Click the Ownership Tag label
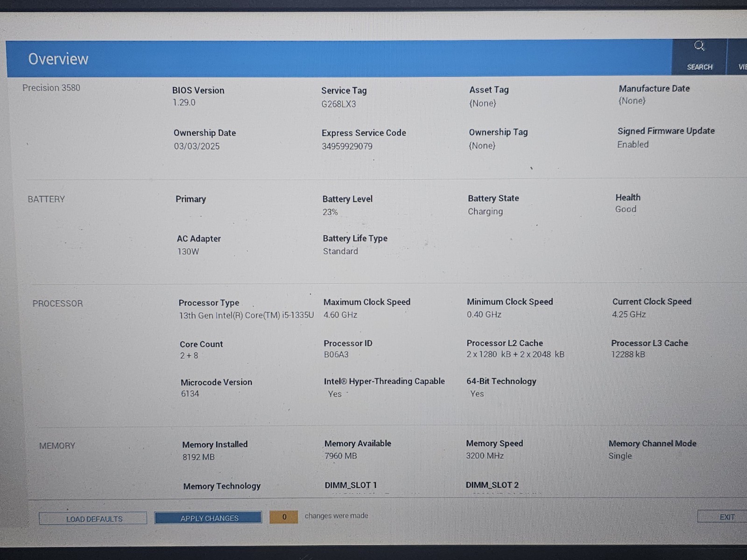 498,132
